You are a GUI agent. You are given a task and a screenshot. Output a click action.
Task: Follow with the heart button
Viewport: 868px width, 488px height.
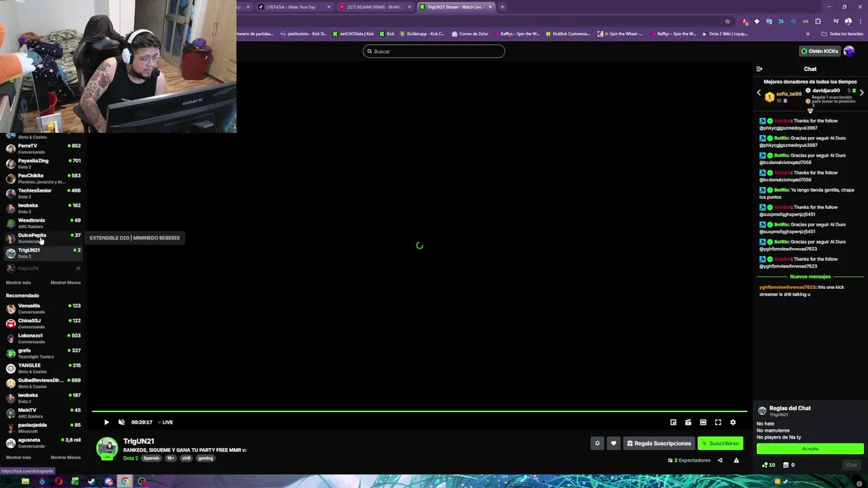pyautogui.click(x=614, y=443)
